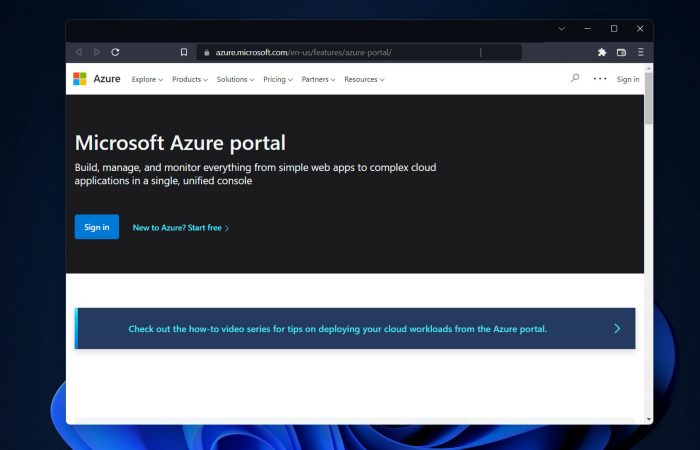This screenshot has height=450, width=700.
Task: Click the Microsoft four-square logo
Action: tap(79, 79)
